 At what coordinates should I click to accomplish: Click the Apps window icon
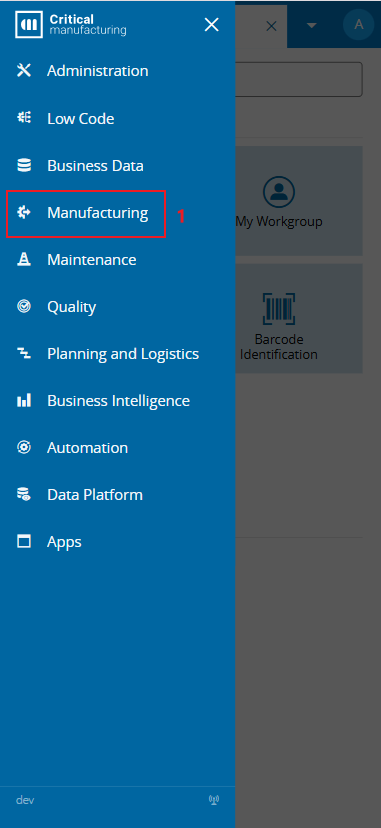24,541
